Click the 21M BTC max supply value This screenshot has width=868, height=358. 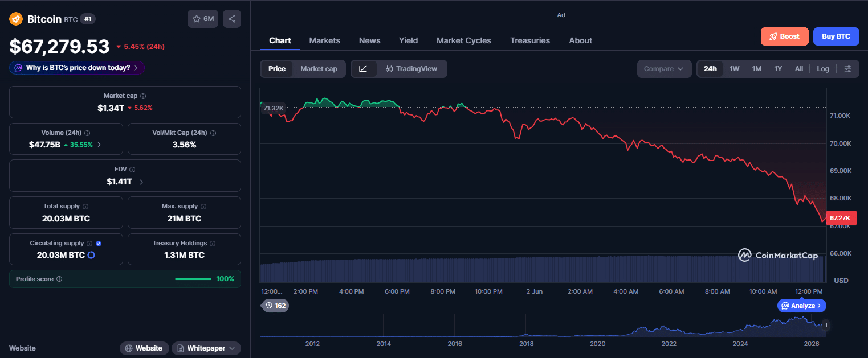pyautogui.click(x=184, y=219)
